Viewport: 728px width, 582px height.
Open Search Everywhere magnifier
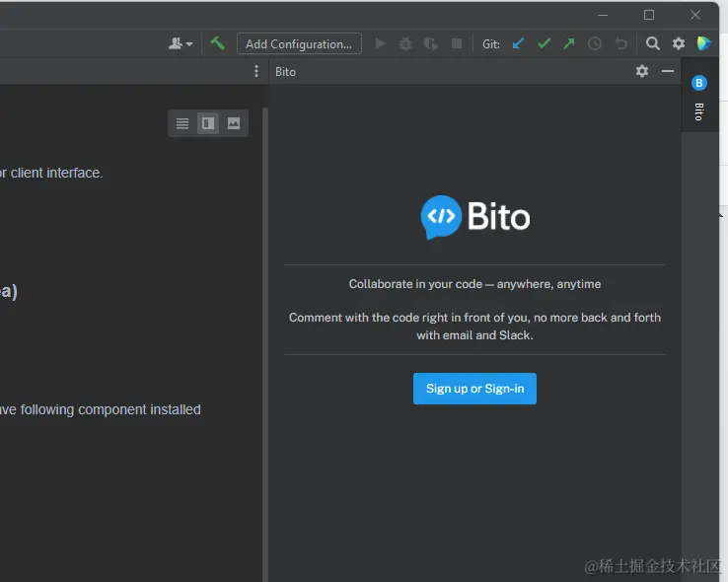point(653,43)
